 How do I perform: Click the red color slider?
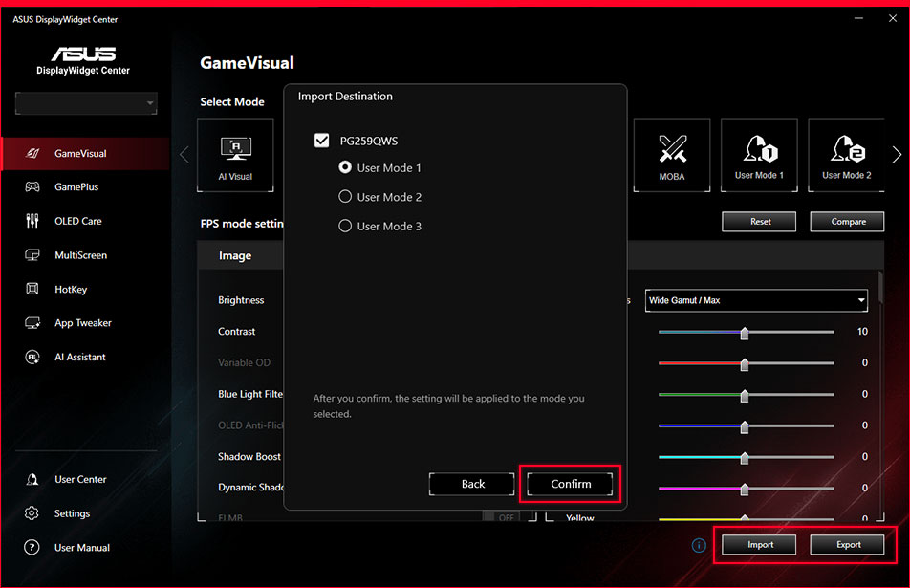[x=746, y=363]
